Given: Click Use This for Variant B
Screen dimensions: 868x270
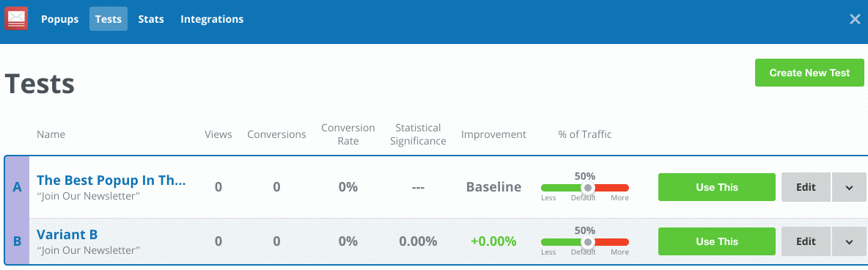Looking at the screenshot, I should 717,241.
